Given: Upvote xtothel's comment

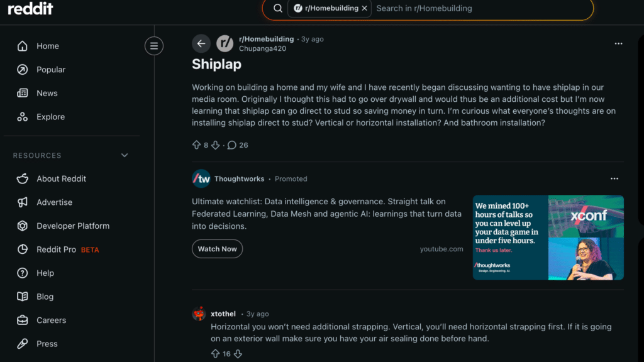Looking at the screenshot, I should coord(215,354).
